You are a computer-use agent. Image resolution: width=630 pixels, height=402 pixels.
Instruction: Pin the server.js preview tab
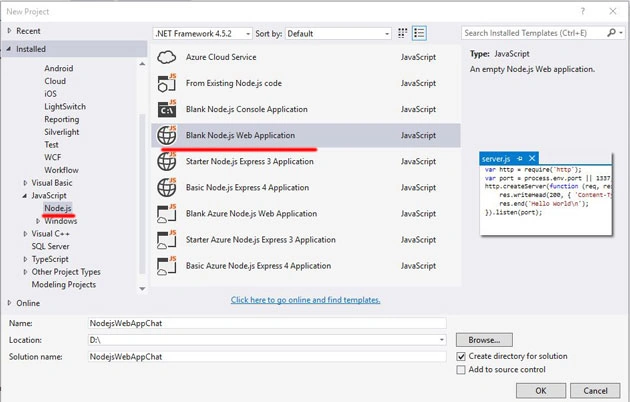tap(520, 159)
